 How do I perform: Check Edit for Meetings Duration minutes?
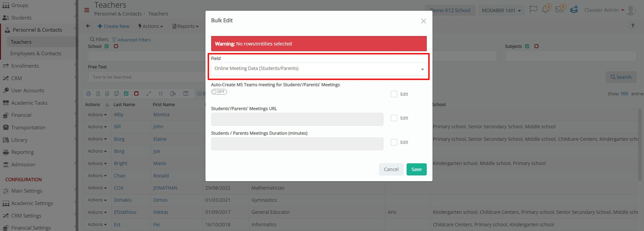(x=394, y=142)
